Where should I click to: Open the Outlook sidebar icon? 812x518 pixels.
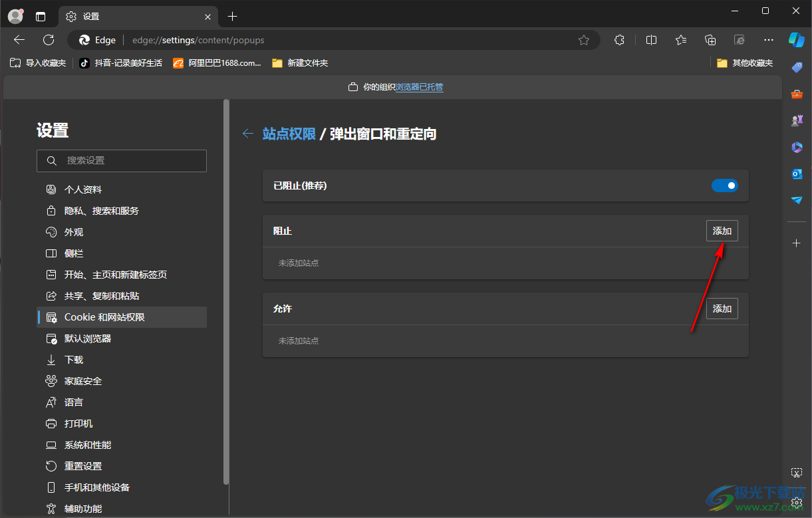click(x=797, y=174)
